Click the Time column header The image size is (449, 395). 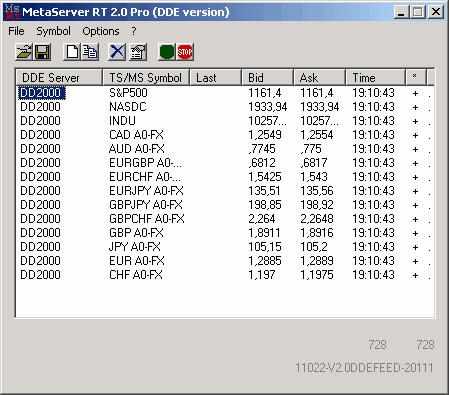375,78
